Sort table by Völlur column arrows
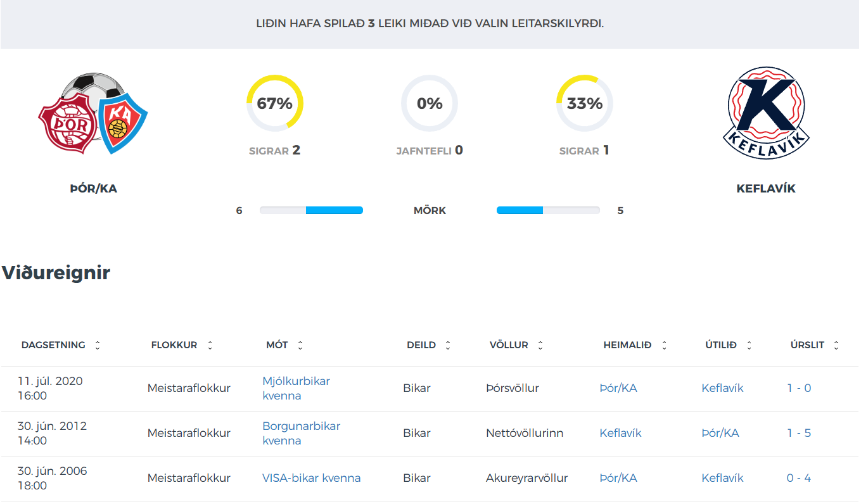 [540, 345]
